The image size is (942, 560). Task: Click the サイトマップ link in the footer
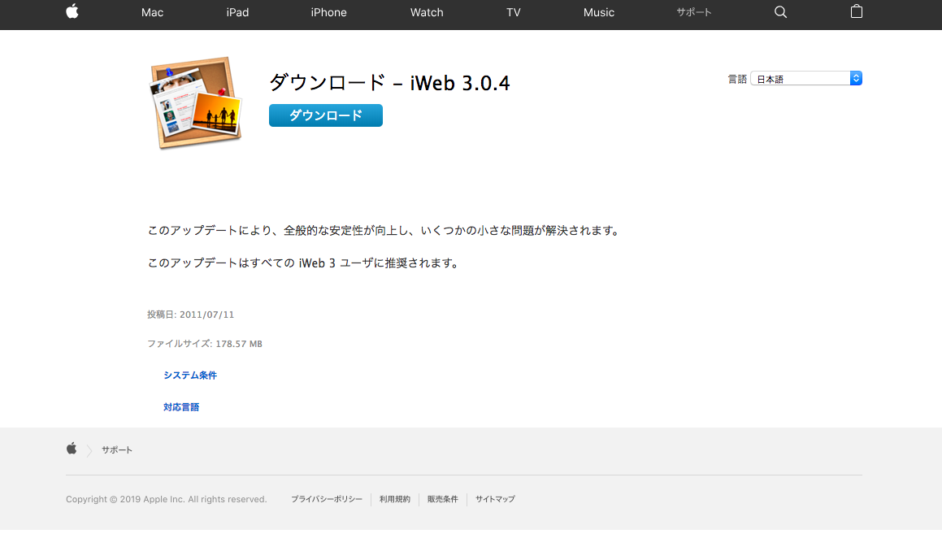[x=494, y=499]
